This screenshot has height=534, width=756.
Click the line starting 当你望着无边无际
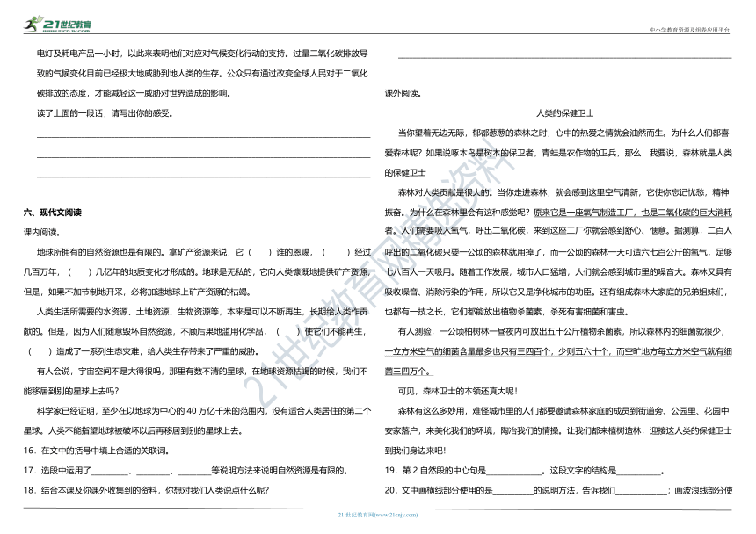point(564,133)
